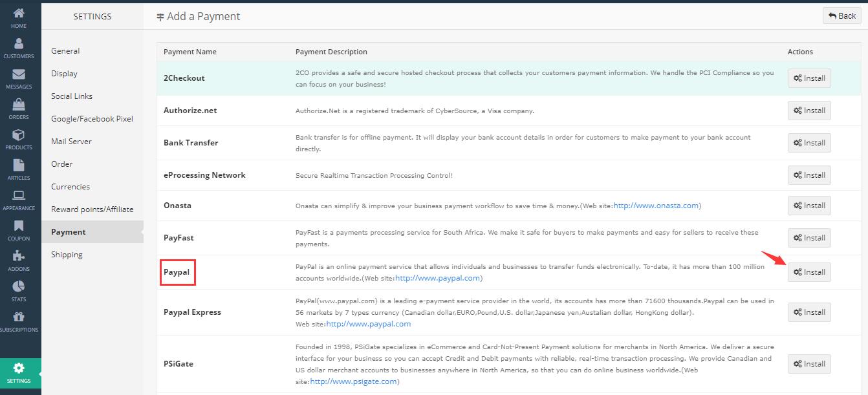Viewport: 868px width, 395px height.
Task: Open the Addons puzzle icon
Action: coord(19,257)
